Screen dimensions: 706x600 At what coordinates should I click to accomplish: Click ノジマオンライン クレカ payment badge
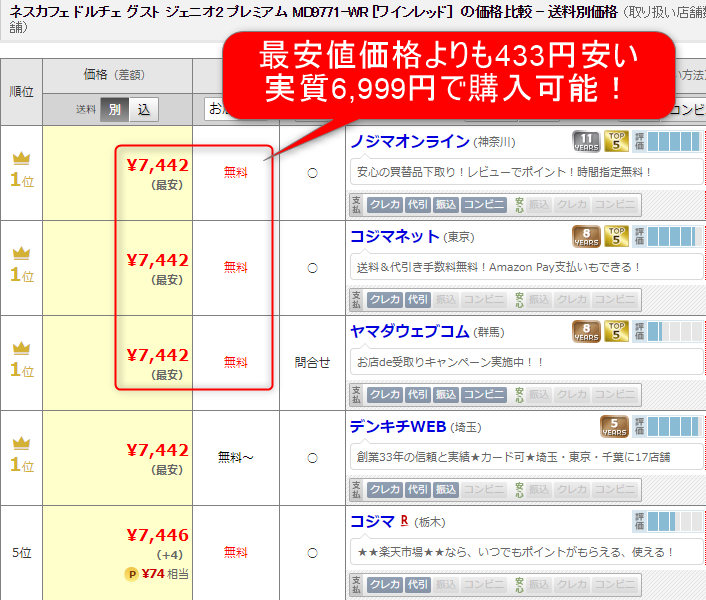[385, 205]
